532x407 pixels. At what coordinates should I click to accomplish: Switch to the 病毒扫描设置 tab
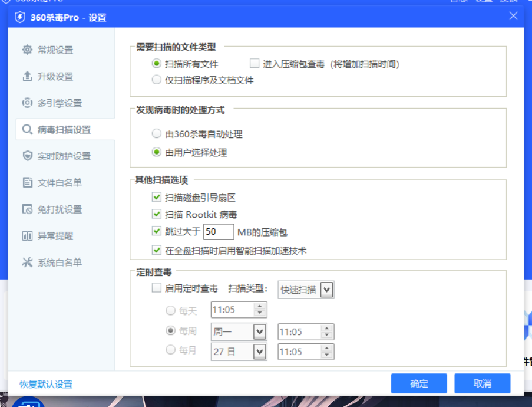64,130
